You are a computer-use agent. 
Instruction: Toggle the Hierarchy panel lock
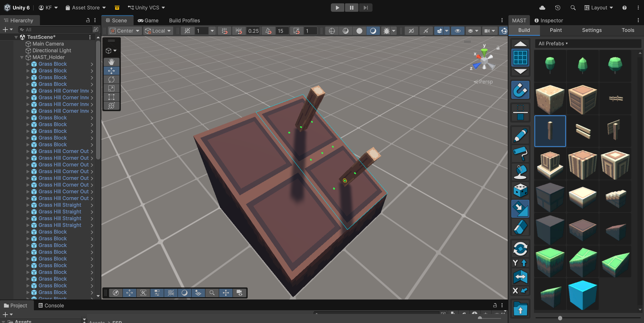click(x=88, y=20)
